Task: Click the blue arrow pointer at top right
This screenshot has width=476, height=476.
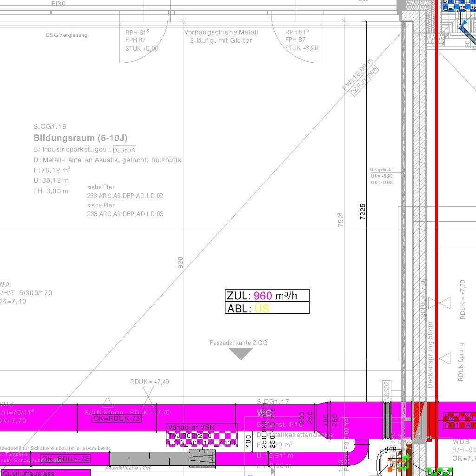Action: coord(463,23)
